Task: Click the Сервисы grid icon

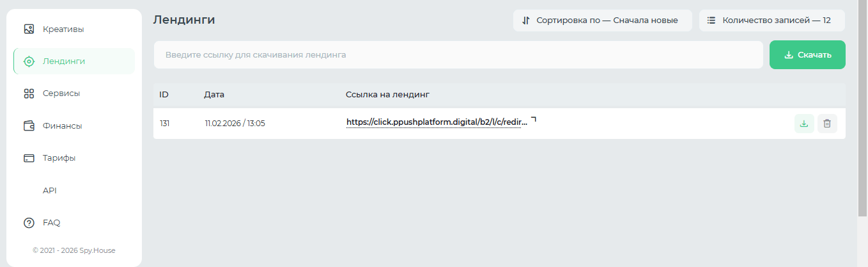Action: coord(29,93)
